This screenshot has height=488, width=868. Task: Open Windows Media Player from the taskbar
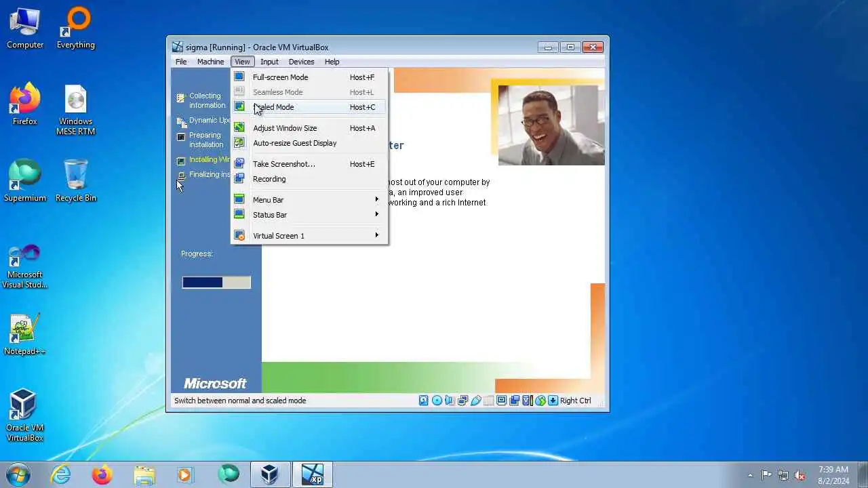click(x=185, y=474)
